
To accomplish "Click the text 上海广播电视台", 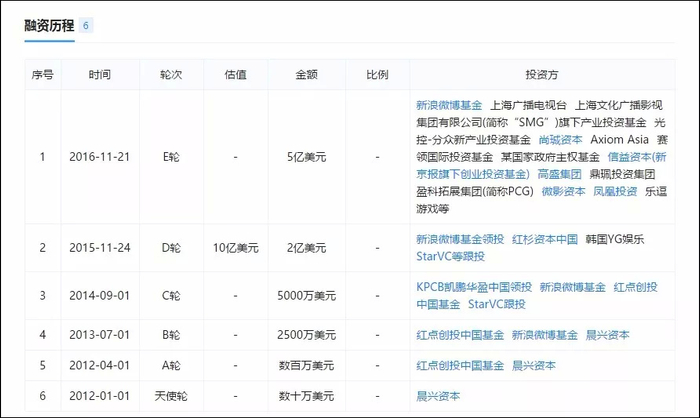I will tap(529, 105).
